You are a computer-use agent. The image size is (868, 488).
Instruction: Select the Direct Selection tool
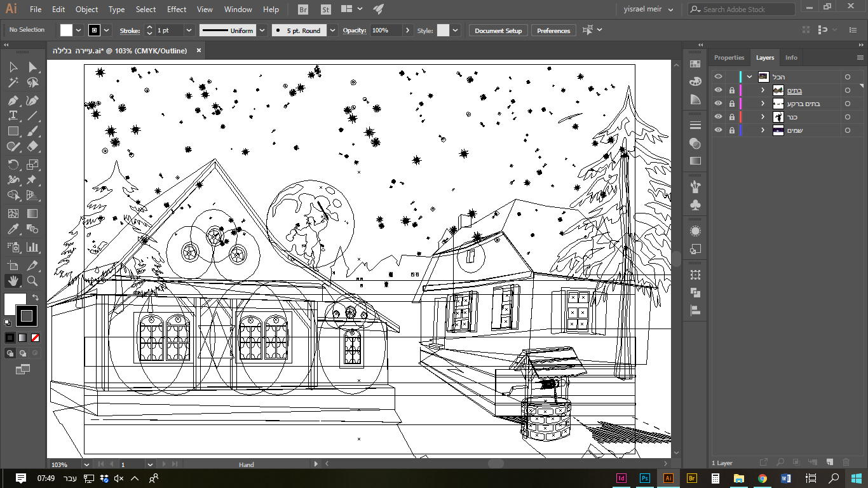(32, 67)
